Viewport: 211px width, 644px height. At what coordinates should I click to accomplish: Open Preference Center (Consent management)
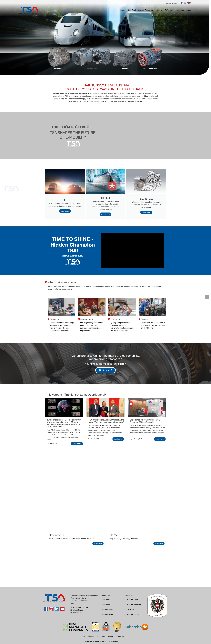pyautogui.click(x=102, y=641)
